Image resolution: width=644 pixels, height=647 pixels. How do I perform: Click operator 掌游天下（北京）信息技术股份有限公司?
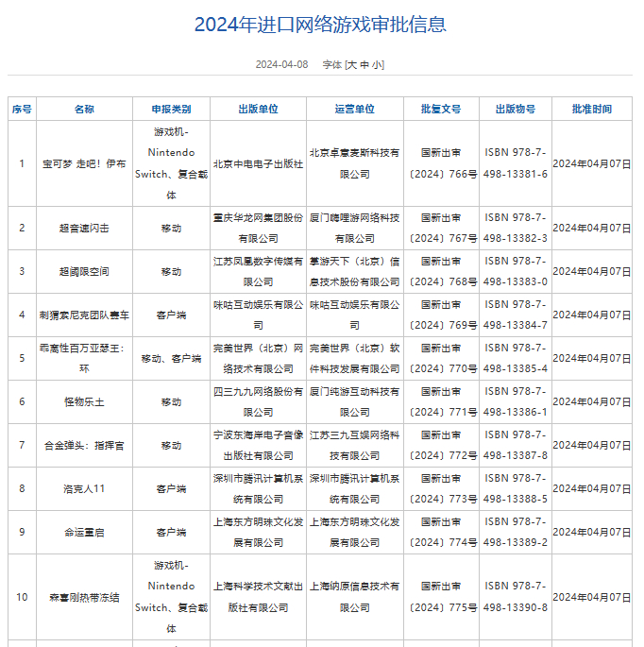(355, 271)
